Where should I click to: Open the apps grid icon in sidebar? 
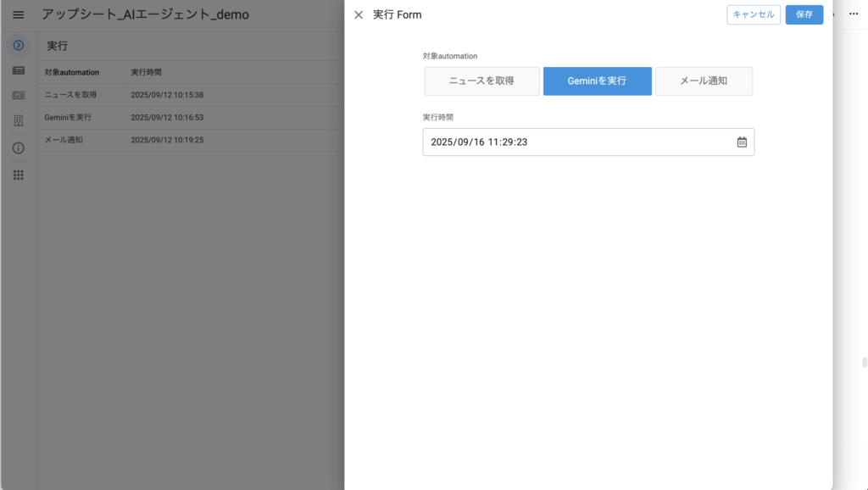(19, 175)
